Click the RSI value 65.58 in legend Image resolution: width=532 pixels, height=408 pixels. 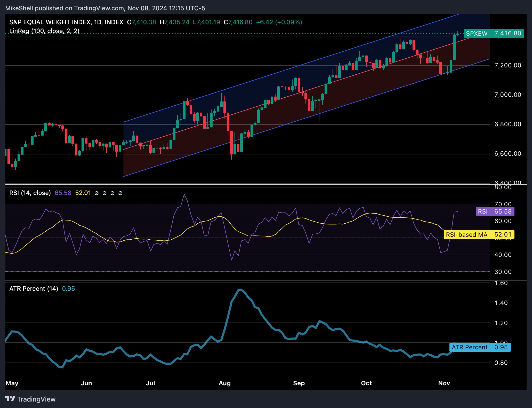tap(63, 193)
